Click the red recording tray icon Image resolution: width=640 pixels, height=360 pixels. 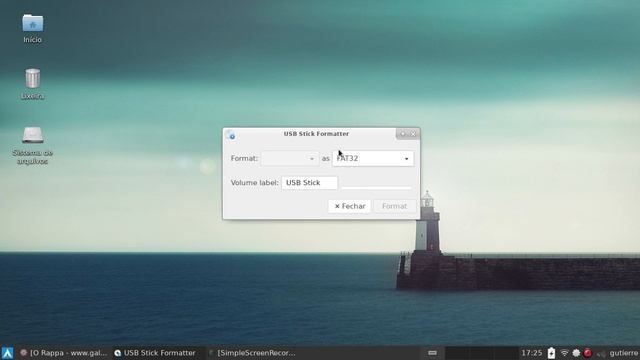coord(587,353)
